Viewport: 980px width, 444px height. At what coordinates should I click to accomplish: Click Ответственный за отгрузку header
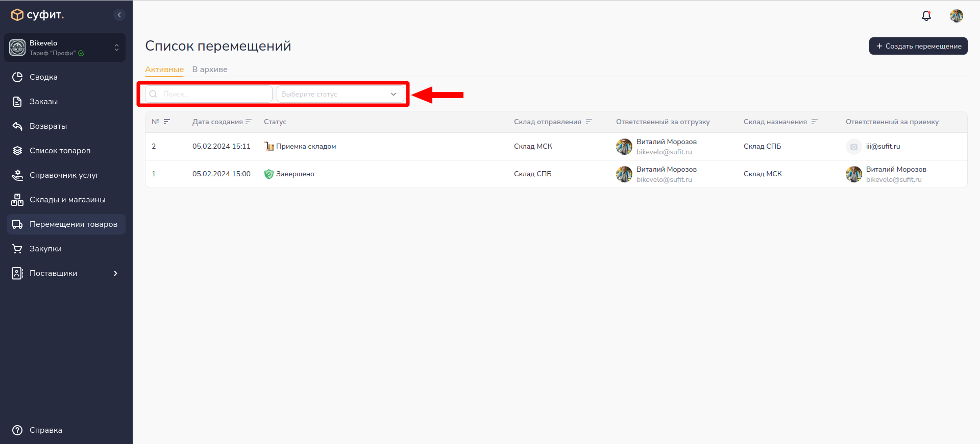coord(663,122)
